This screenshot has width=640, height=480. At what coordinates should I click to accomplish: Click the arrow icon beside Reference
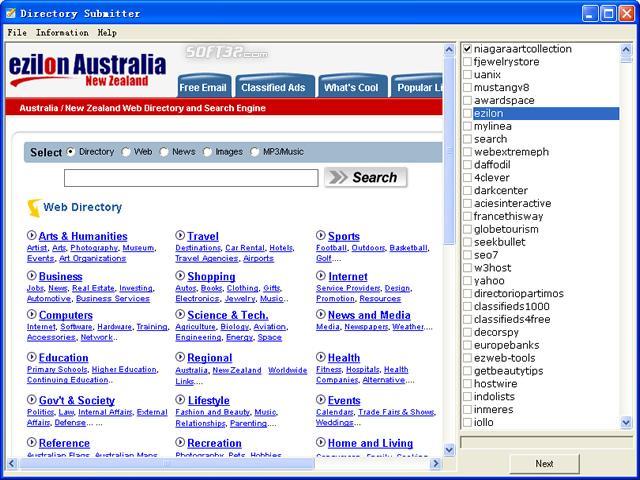pyautogui.click(x=31, y=442)
